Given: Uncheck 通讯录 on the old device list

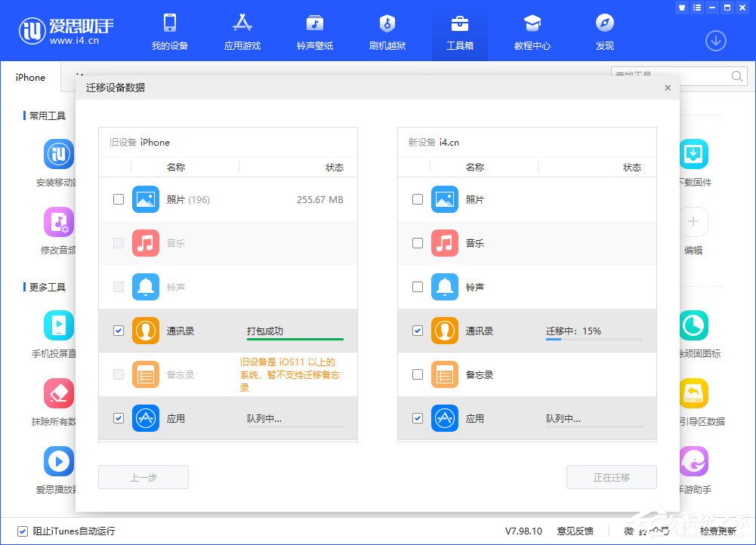Looking at the screenshot, I should [x=119, y=331].
